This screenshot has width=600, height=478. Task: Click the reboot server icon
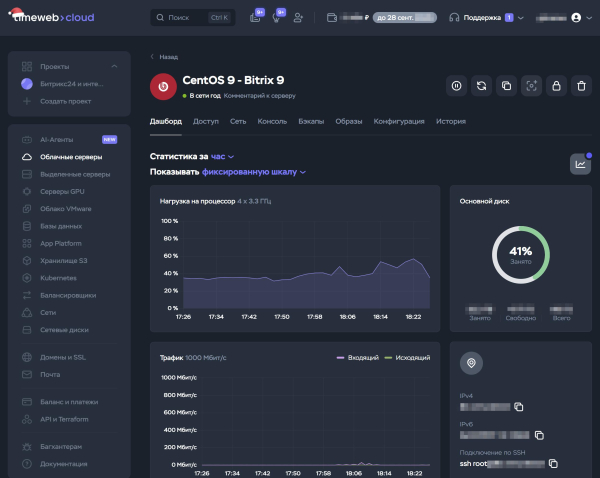(481, 87)
